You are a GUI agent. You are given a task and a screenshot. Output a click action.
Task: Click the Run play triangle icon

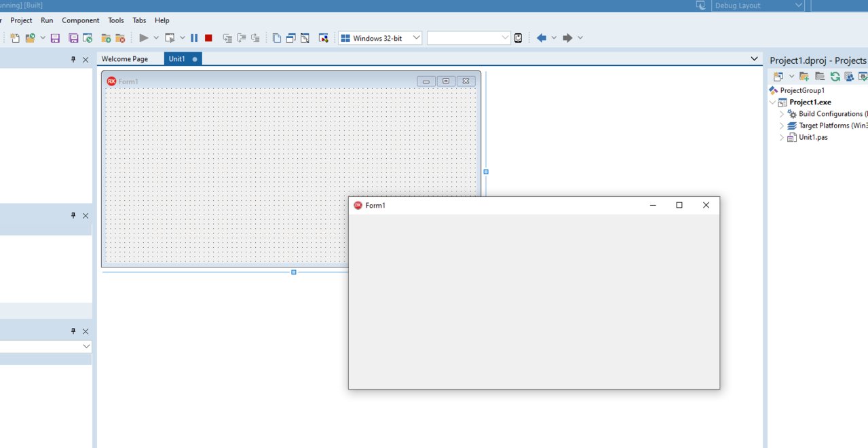tap(143, 38)
